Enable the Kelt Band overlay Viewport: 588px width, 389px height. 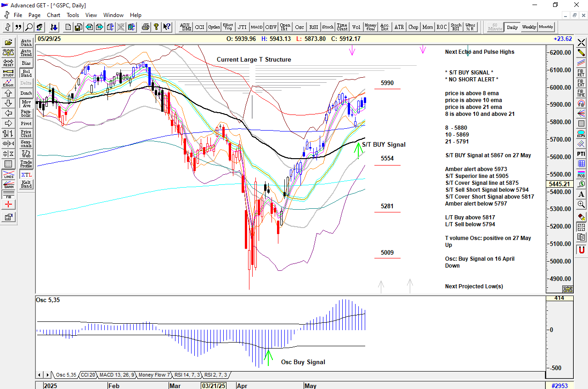[x=26, y=184]
